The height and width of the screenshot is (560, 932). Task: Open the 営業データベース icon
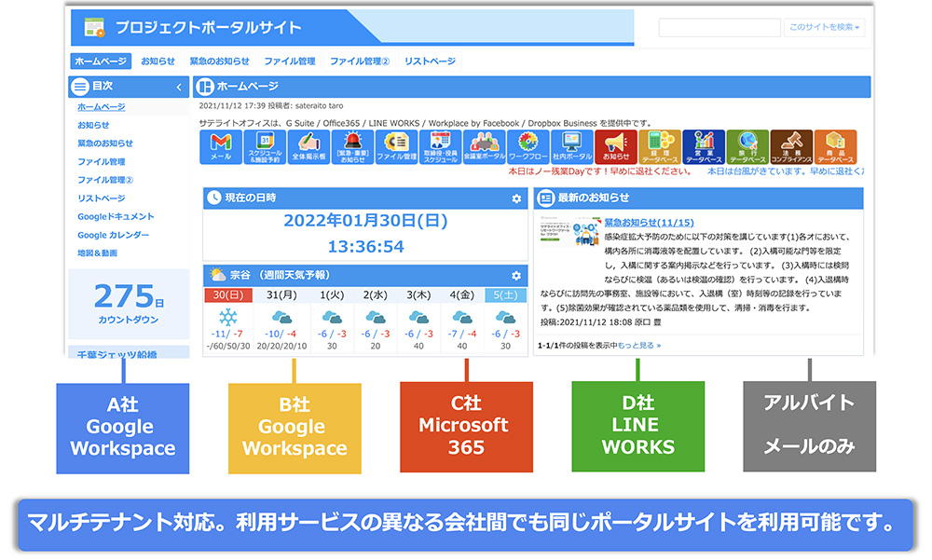click(x=704, y=147)
